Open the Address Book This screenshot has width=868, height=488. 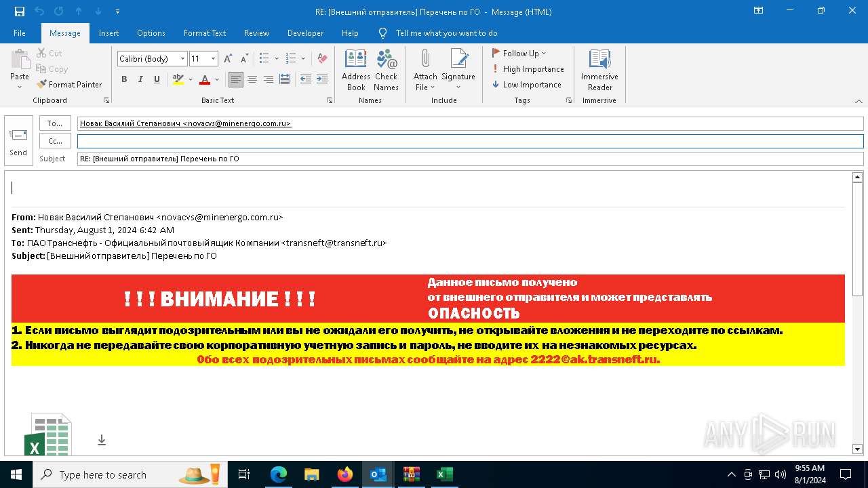pyautogui.click(x=356, y=70)
